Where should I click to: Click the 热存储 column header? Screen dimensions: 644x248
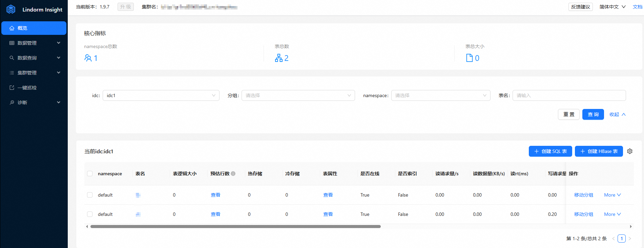coord(255,174)
